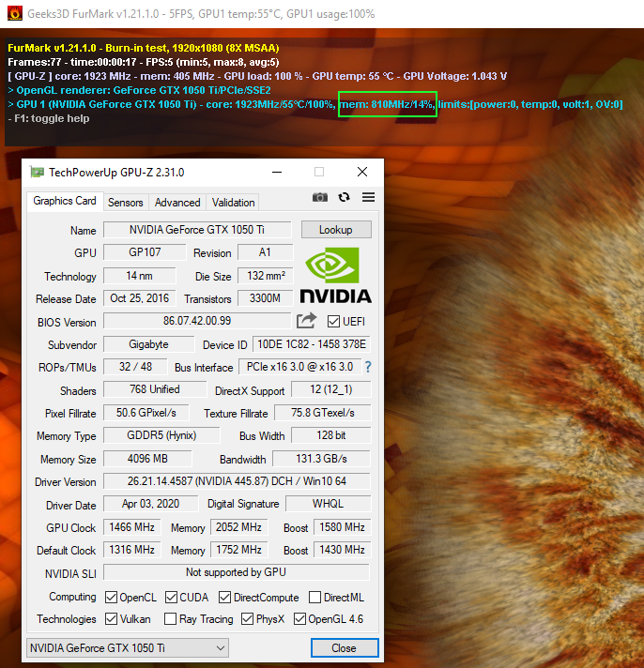The width and height of the screenshot is (644, 668).
Task: Click the Name field NVIDIA GeForce GTX 1050 Ti
Action: pos(197,230)
